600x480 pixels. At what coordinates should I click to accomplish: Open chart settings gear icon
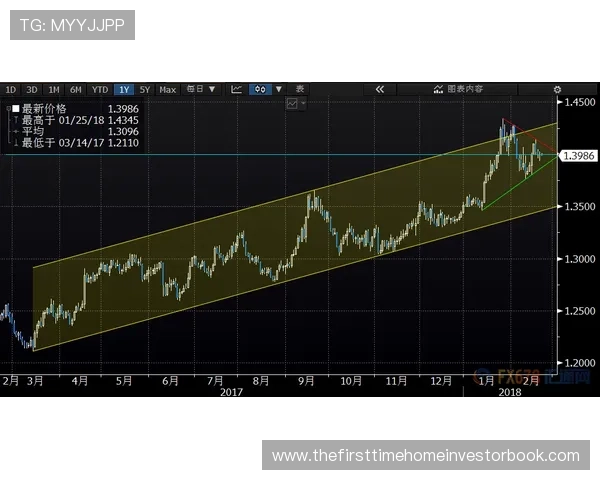tap(557, 89)
